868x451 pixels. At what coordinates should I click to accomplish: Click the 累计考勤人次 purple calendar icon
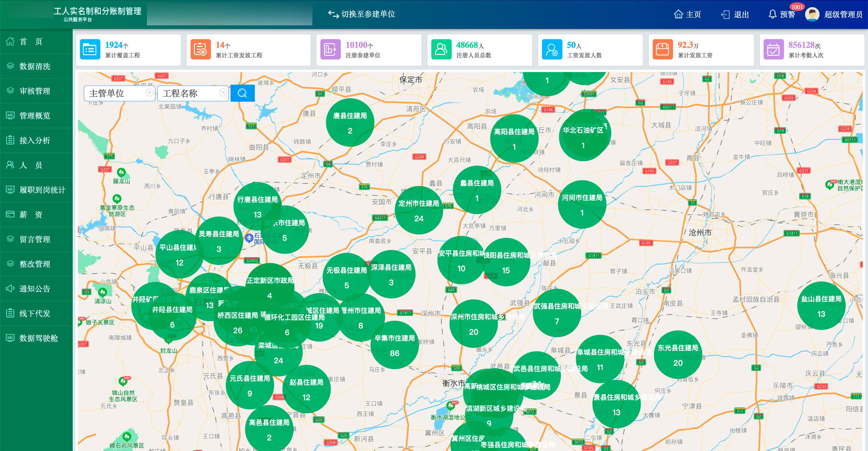pyautogui.click(x=773, y=49)
